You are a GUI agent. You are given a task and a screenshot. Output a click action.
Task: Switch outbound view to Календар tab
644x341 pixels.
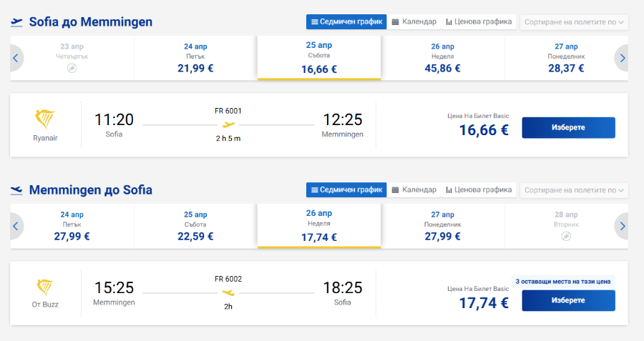coord(414,21)
